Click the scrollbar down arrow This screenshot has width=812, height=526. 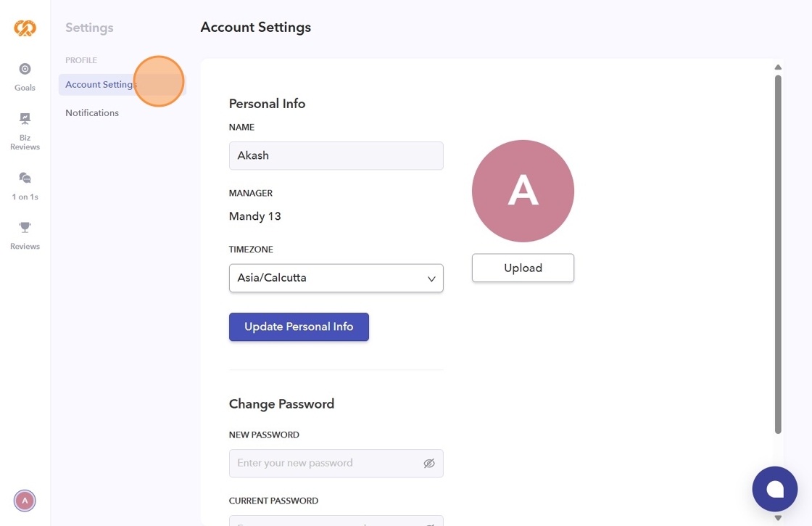pos(778,518)
